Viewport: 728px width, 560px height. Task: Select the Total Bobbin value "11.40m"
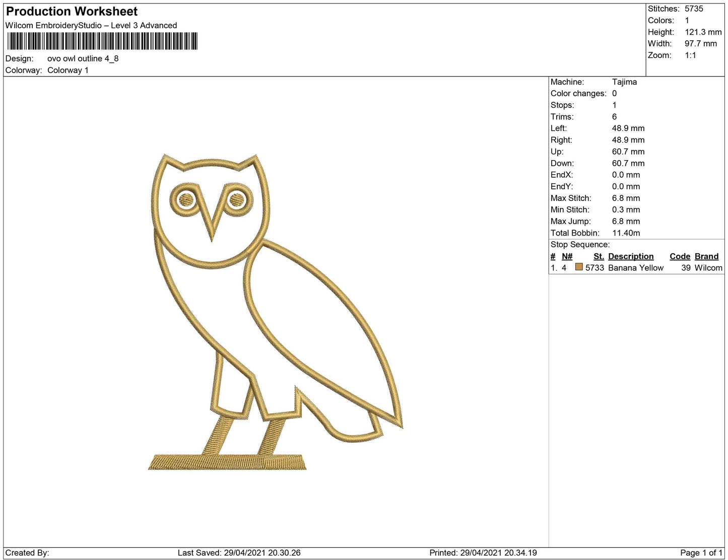(626, 233)
